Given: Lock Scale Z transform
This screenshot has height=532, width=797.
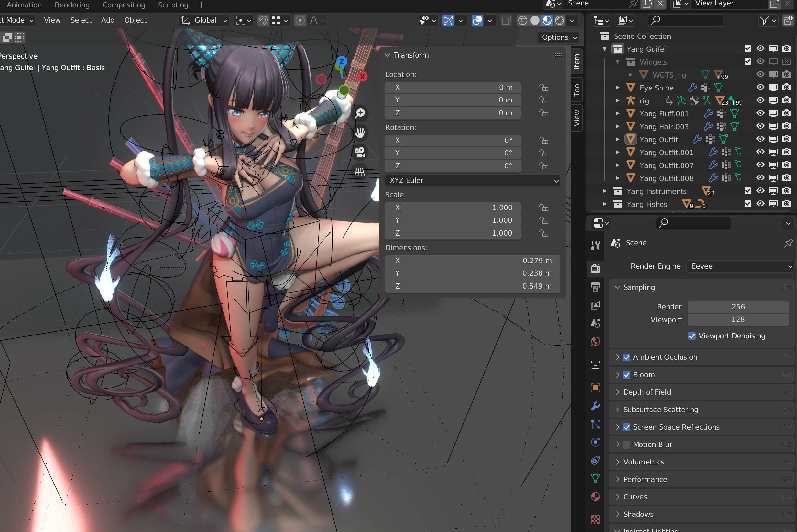Looking at the screenshot, I should [544, 233].
